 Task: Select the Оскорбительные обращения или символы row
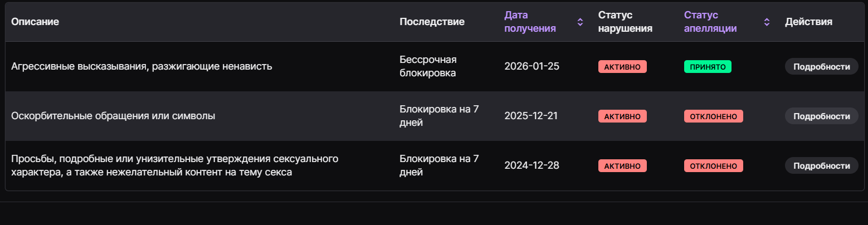tap(113, 116)
